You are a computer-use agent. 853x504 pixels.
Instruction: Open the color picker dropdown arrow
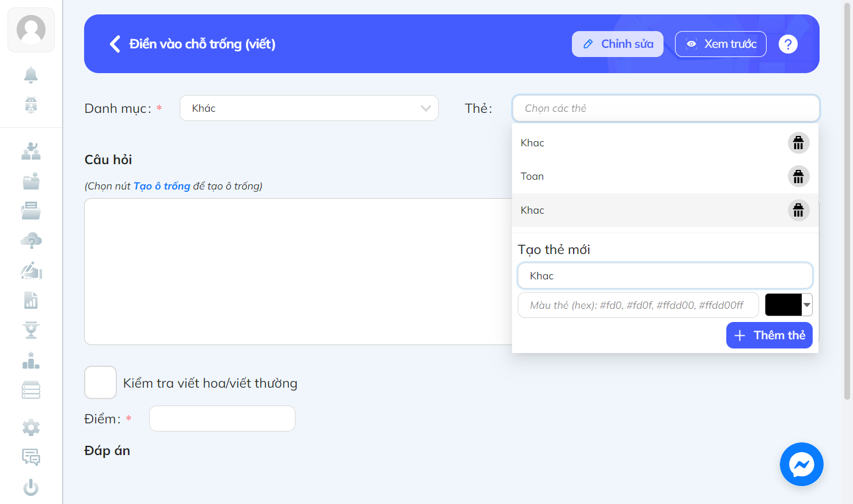pos(807,305)
